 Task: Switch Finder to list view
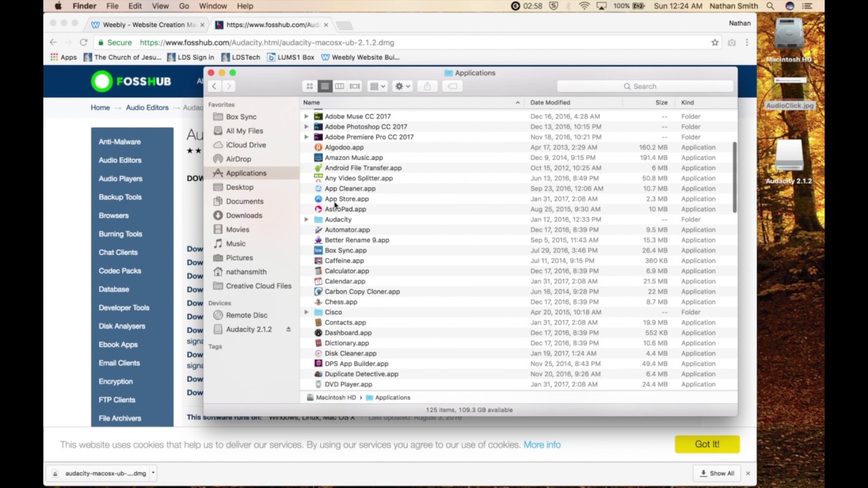(x=325, y=86)
